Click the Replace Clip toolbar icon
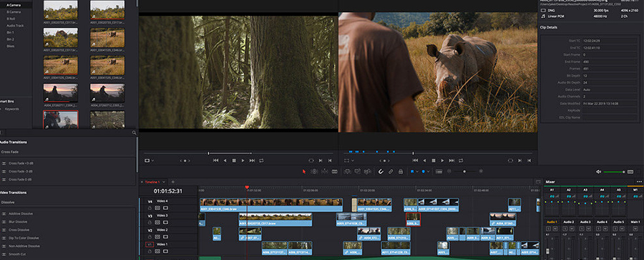Screen dimensions: 644x260 368,172
